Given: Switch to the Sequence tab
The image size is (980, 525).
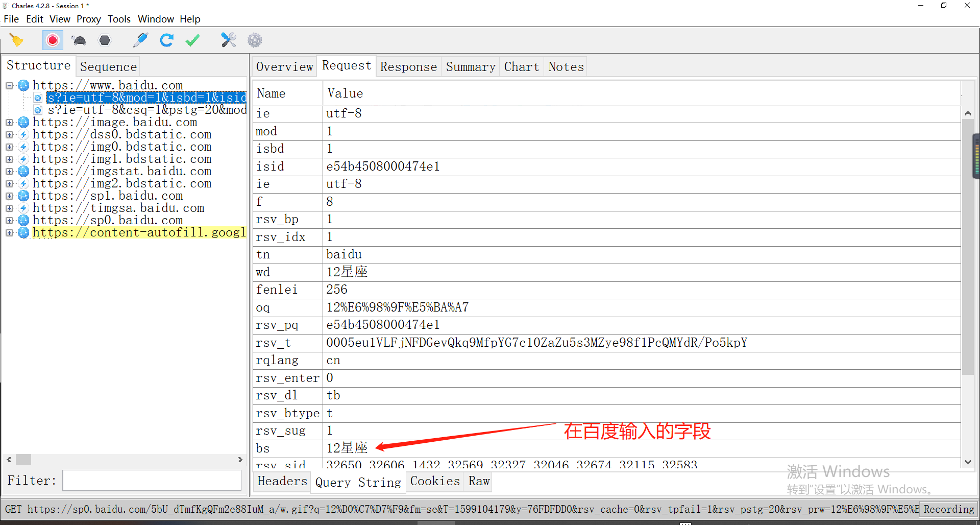Looking at the screenshot, I should tap(108, 67).
